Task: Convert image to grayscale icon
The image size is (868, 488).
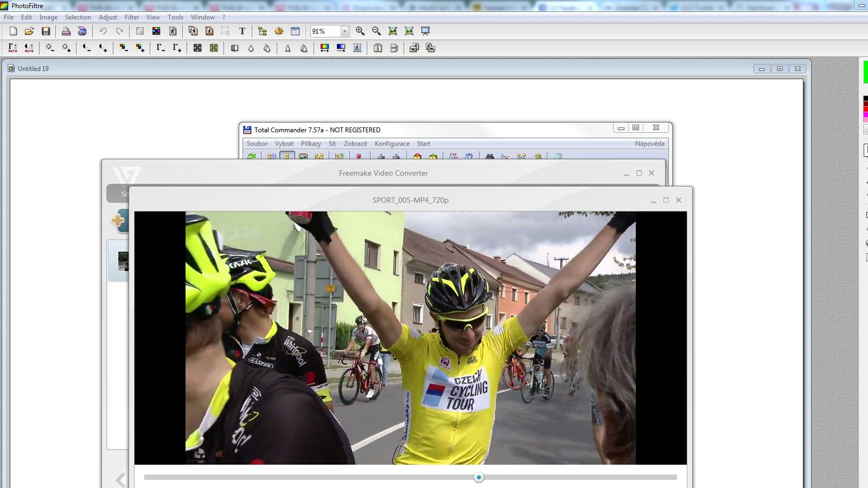Action: point(197,48)
